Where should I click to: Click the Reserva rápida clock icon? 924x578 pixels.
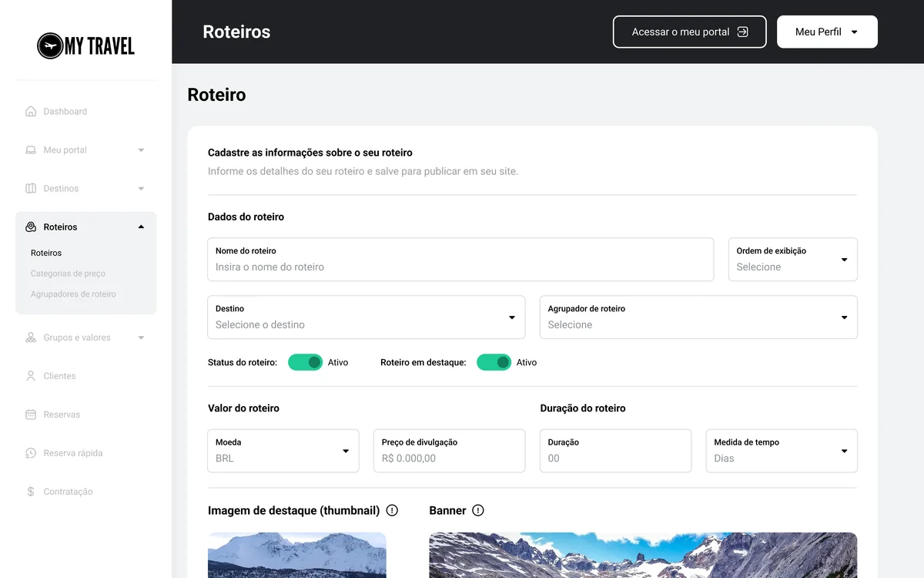(31, 453)
